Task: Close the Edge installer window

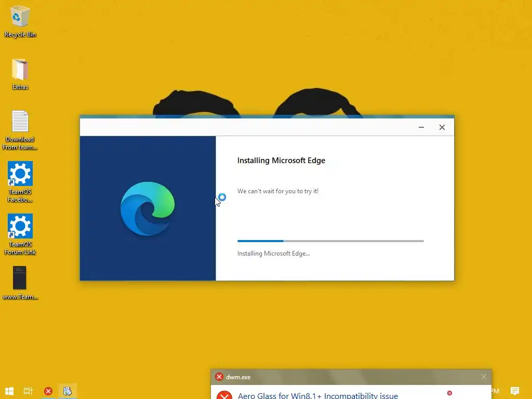Action: pyautogui.click(x=442, y=127)
